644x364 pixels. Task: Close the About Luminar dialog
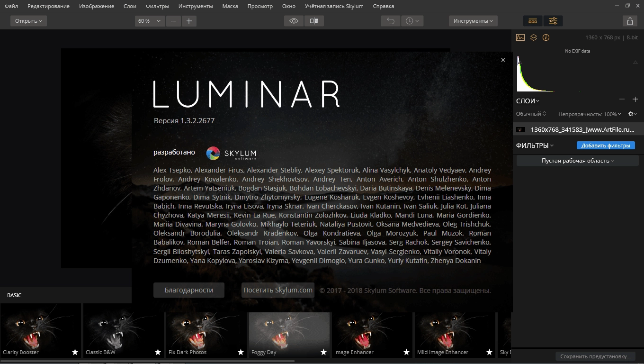coord(503,60)
